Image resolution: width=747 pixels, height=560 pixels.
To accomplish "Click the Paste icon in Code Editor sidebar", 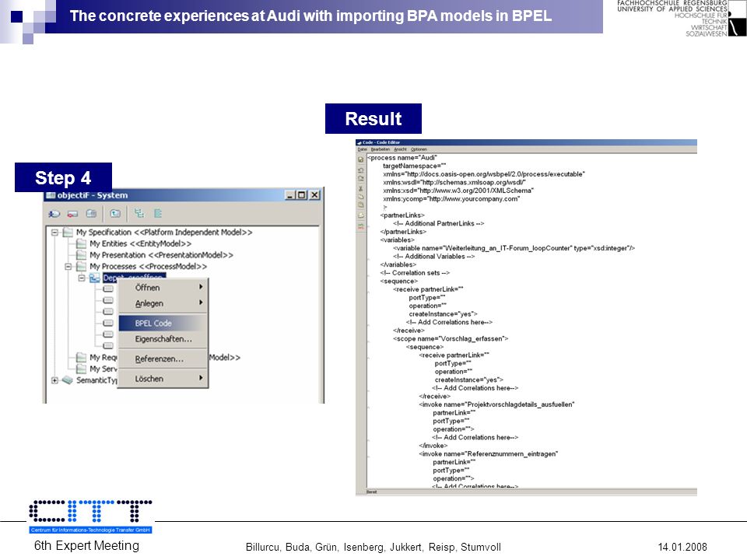I will (360, 205).
